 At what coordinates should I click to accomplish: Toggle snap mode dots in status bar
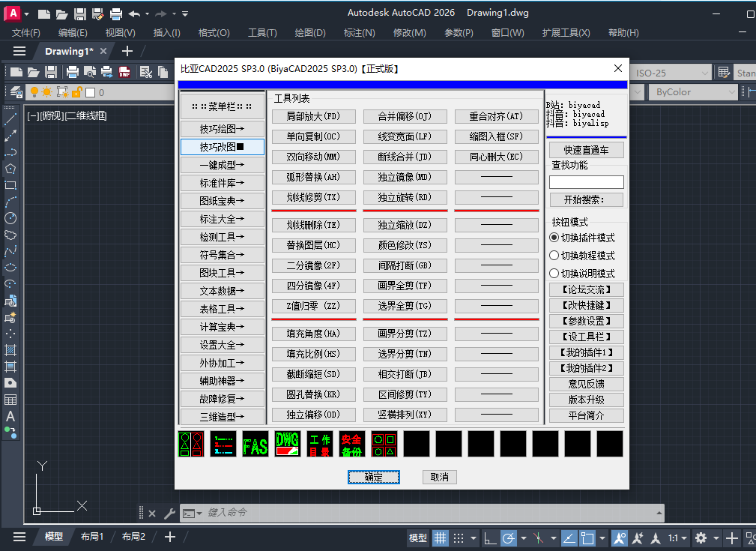[x=459, y=538]
